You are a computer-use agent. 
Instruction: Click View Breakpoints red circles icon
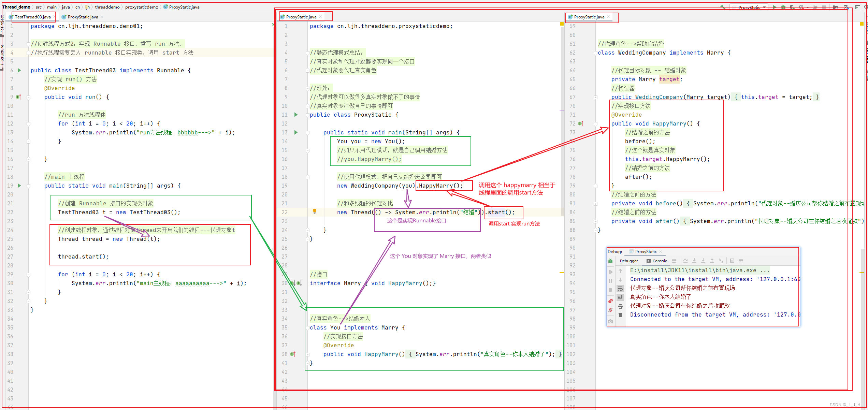pyautogui.click(x=610, y=301)
